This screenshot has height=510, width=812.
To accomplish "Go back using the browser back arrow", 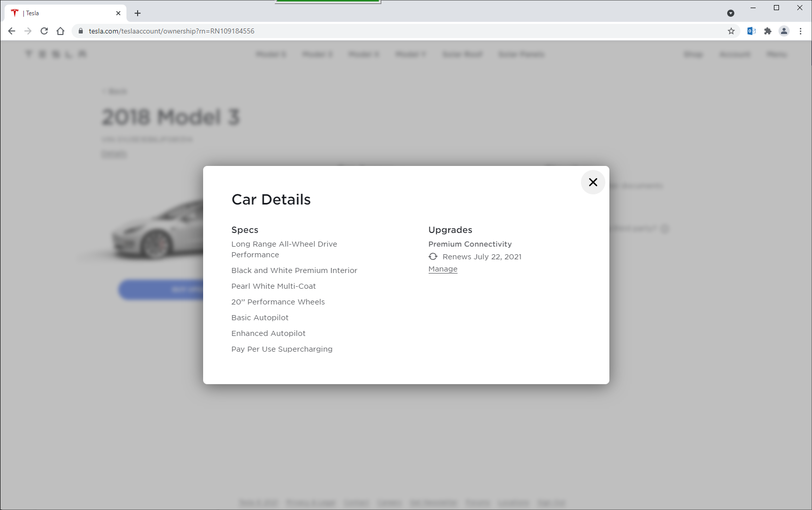I will [12, 31].
